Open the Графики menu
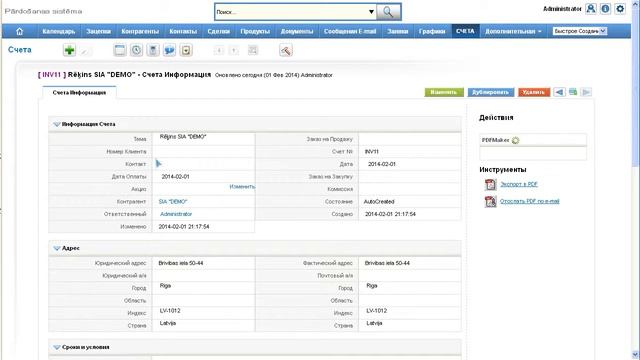Viewport: 640px width, 360px height. [432, 31]
